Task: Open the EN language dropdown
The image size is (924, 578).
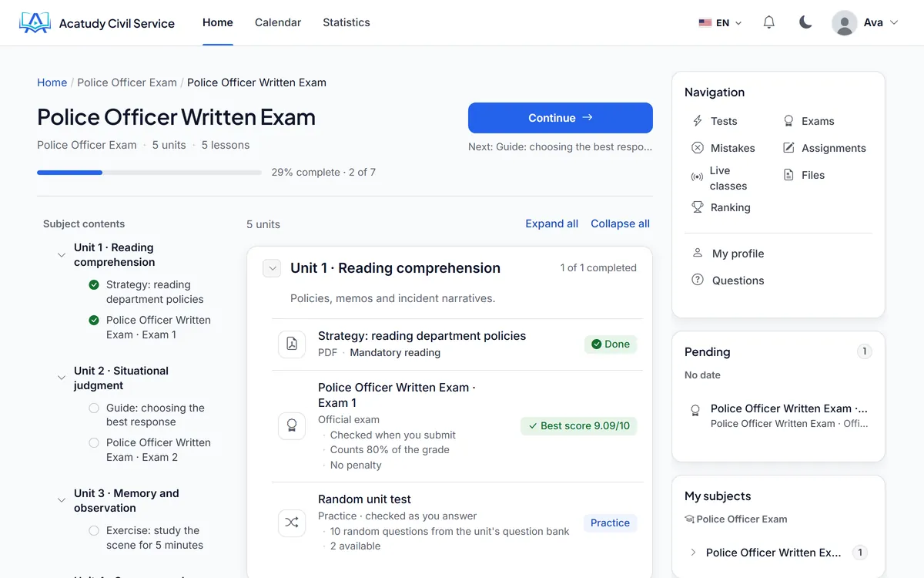Action: point(720,23)
